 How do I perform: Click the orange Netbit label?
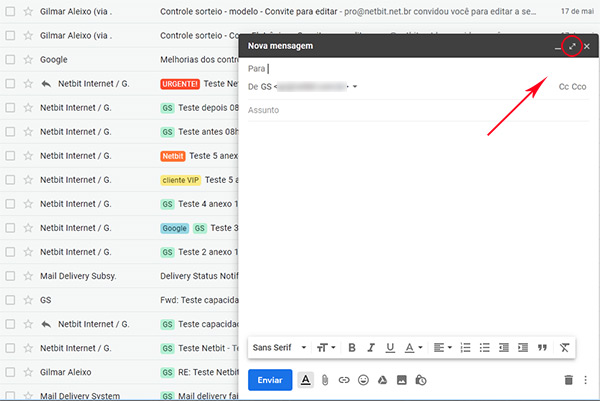[x=173, y=156]
